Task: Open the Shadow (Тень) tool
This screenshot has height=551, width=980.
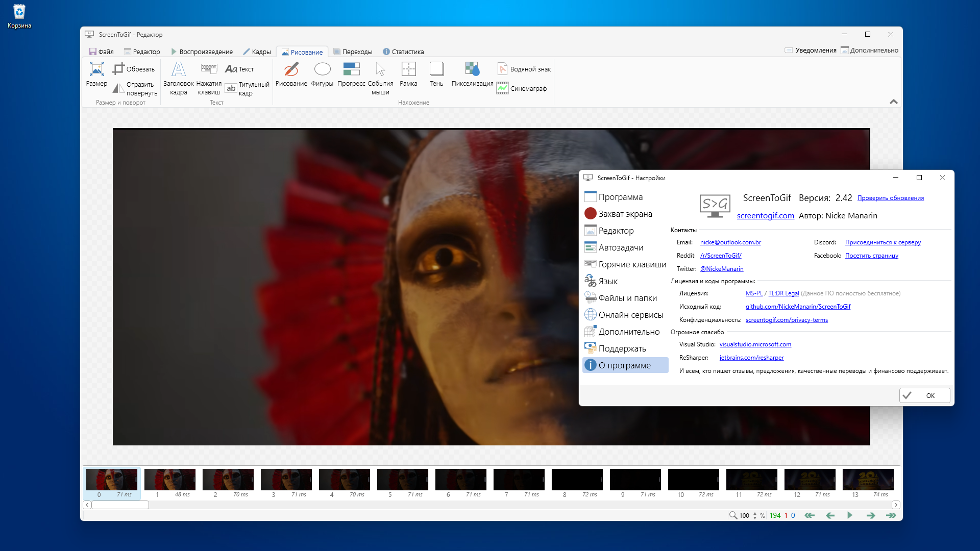Action: point(436,74)
